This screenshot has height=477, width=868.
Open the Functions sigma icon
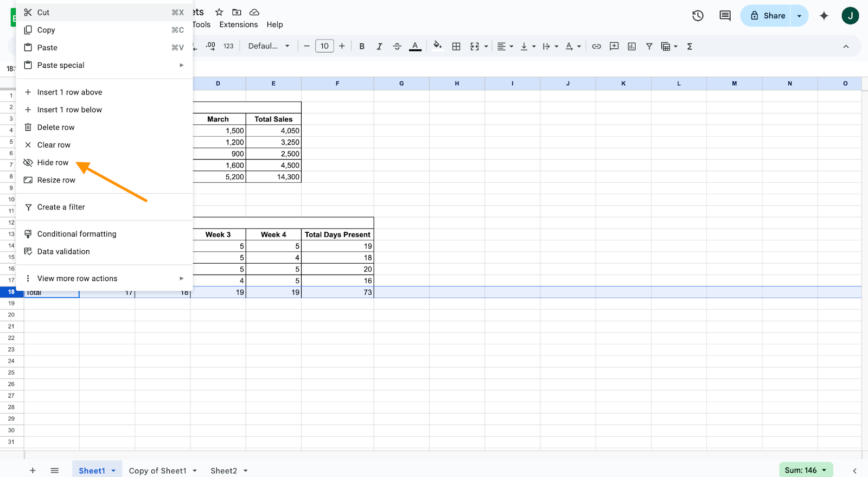coord(690,46)
